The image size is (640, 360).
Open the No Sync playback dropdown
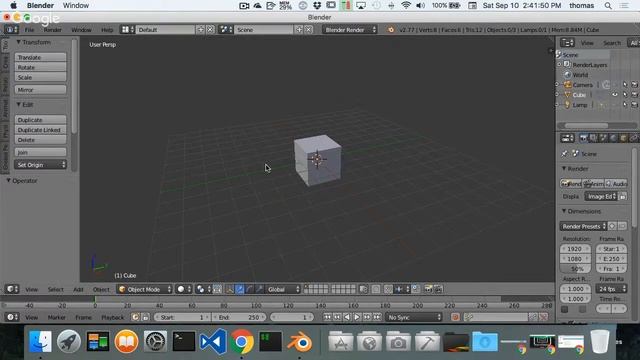(414, 317)
